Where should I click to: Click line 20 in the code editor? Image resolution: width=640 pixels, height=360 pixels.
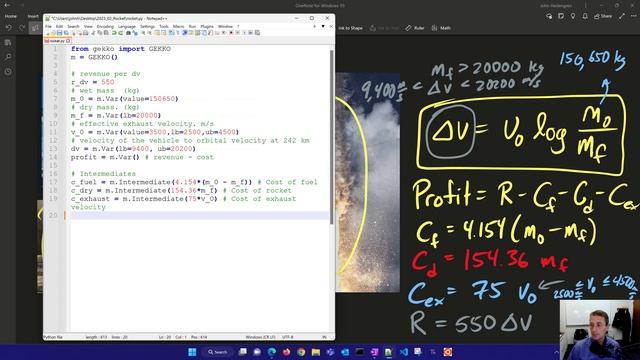coord(199,215)
